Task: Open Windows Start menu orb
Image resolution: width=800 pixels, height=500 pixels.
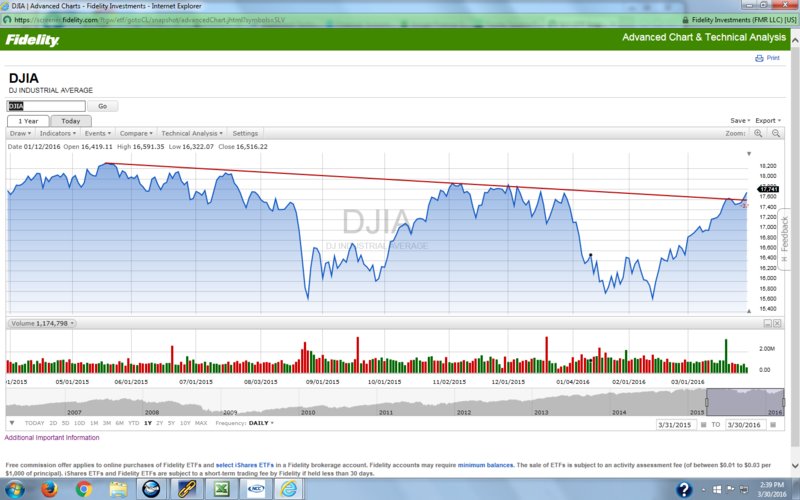Action: pyautogui.click(x=14, y=489)
